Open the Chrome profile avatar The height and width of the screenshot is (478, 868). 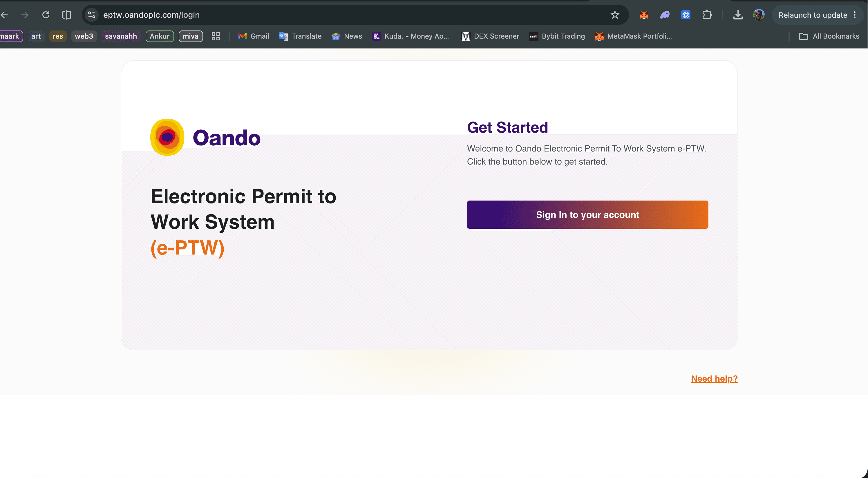(759, 15)
